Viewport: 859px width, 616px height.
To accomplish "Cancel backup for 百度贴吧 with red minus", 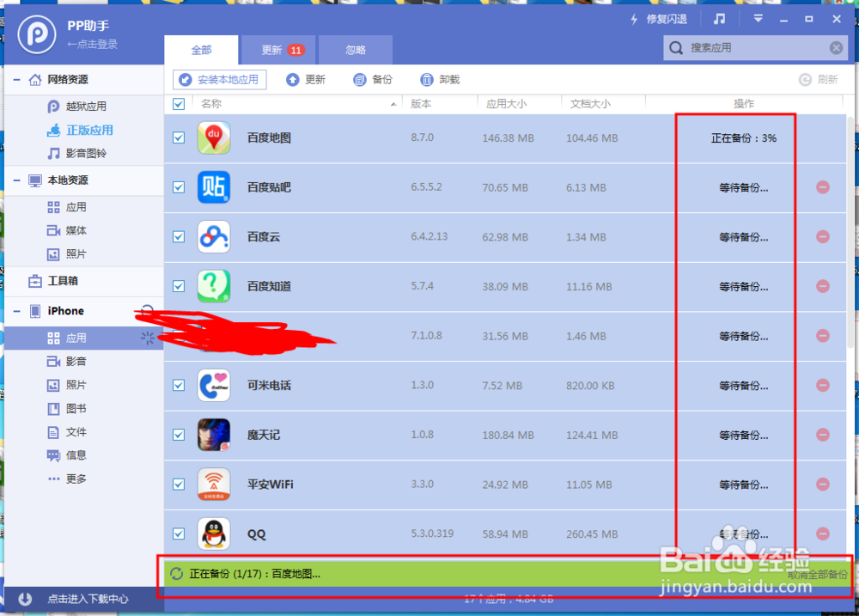I will [x=822, y=187].
